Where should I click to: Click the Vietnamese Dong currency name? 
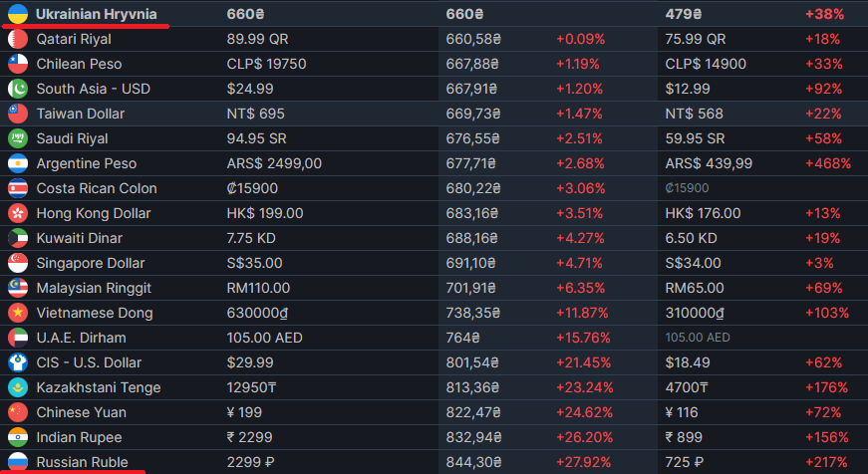94,313
